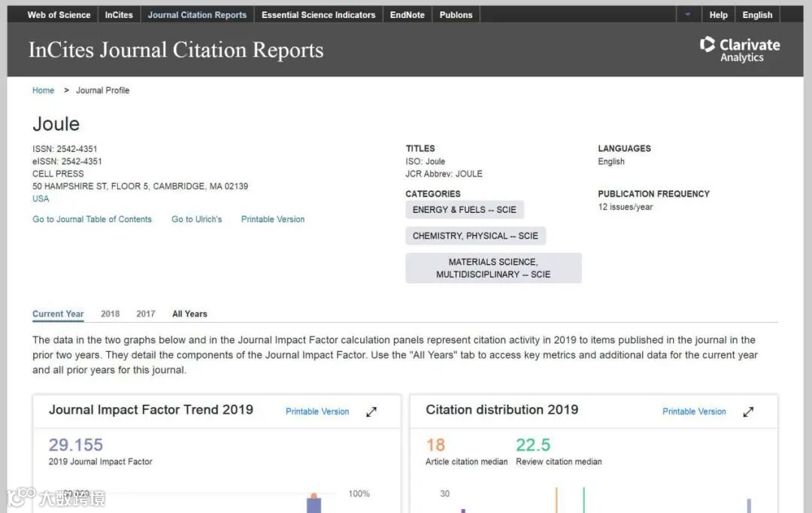Open the Help menu
This screenshot has height=513, width=812.
(718, 15)
